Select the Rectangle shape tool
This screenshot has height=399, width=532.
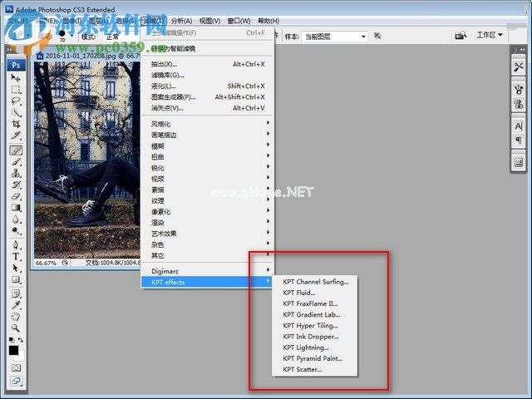click(16, 279)
